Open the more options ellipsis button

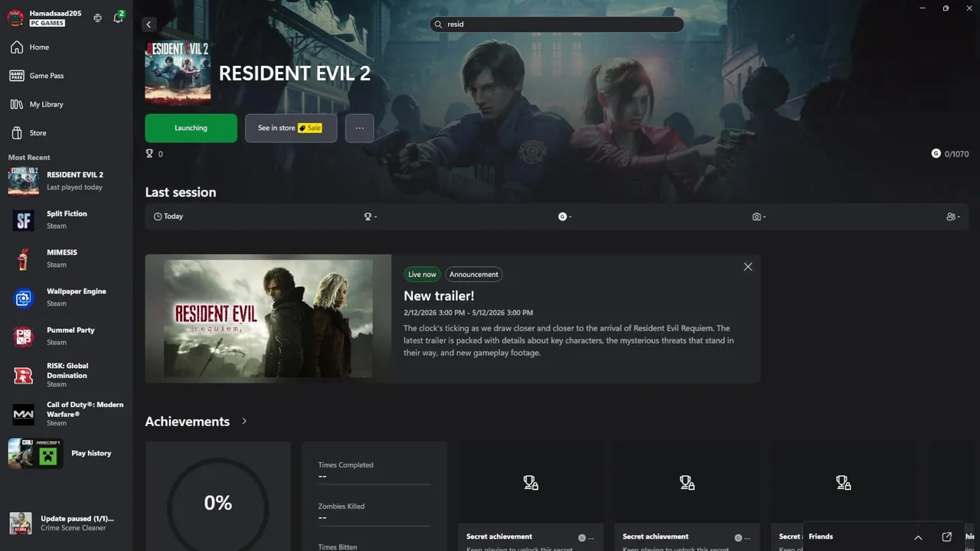click(x=360, y=128)
